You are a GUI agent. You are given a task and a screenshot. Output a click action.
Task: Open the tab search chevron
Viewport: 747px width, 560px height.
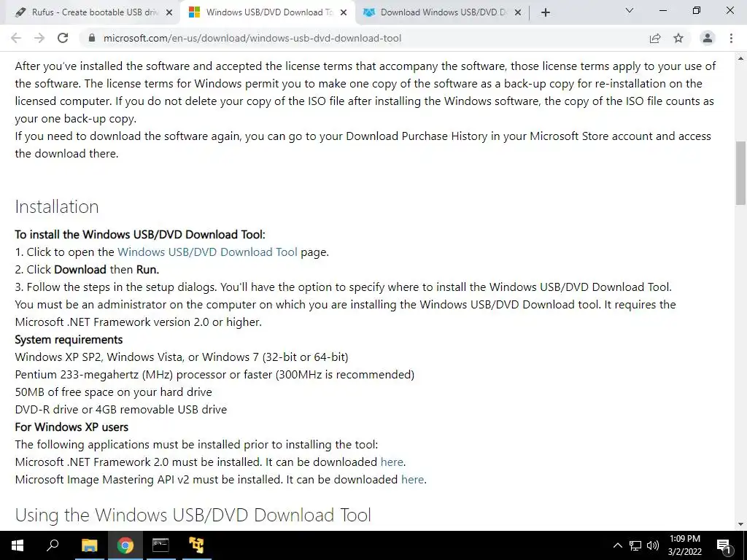pos(630,10)
